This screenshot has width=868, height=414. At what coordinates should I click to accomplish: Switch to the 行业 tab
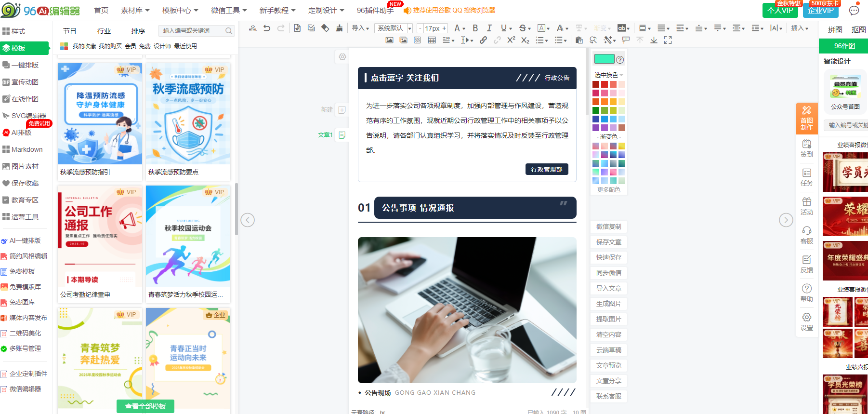coord(104,31)
